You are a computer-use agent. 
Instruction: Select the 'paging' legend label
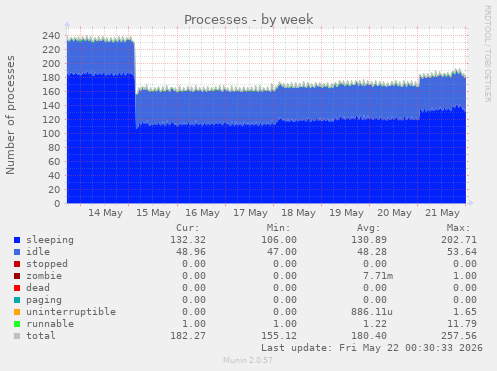pos(44,300)
